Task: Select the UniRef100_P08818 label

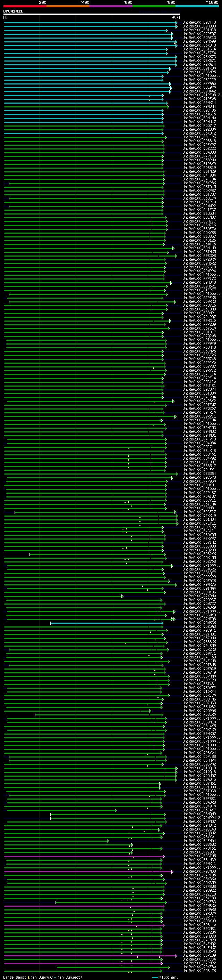Action: tap(199, 141)
